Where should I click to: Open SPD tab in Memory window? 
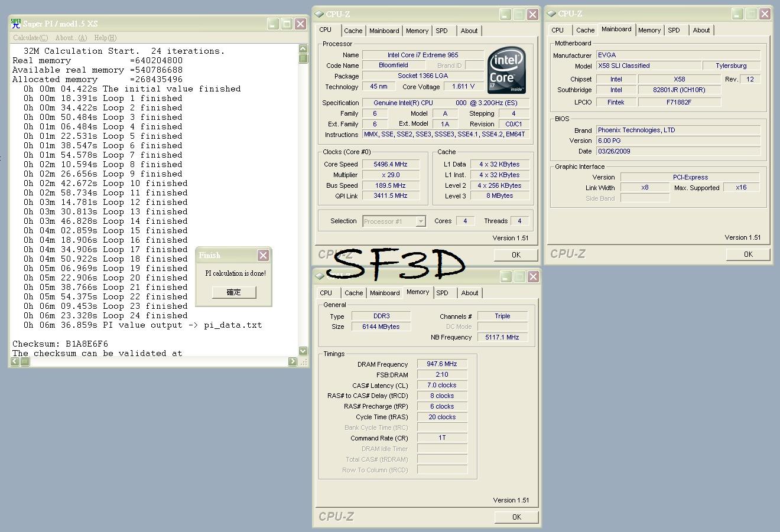click(443, 293)
